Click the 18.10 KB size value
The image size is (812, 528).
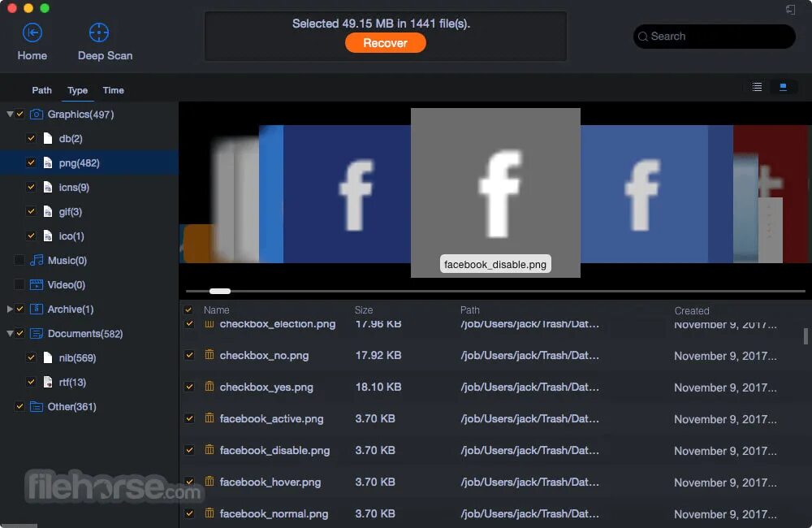(378, 387)
